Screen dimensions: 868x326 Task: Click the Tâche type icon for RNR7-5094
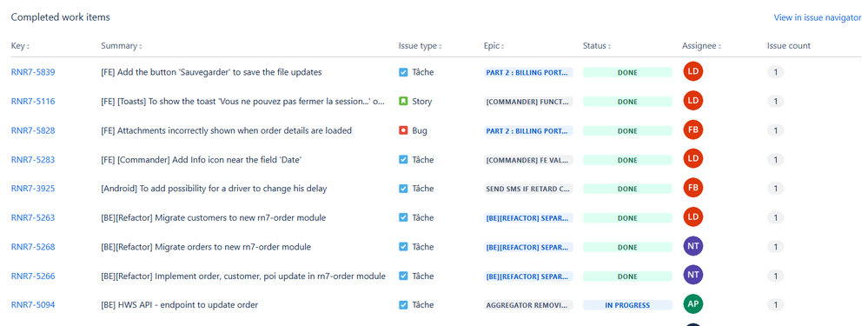(403, 305)
